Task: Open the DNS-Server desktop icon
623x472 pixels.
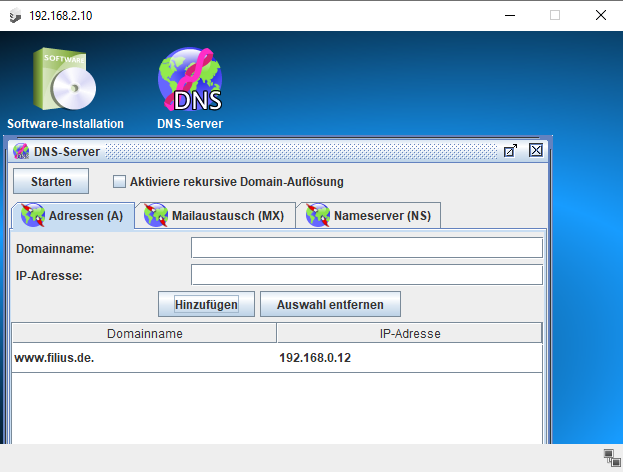Action: pos(190,89)
